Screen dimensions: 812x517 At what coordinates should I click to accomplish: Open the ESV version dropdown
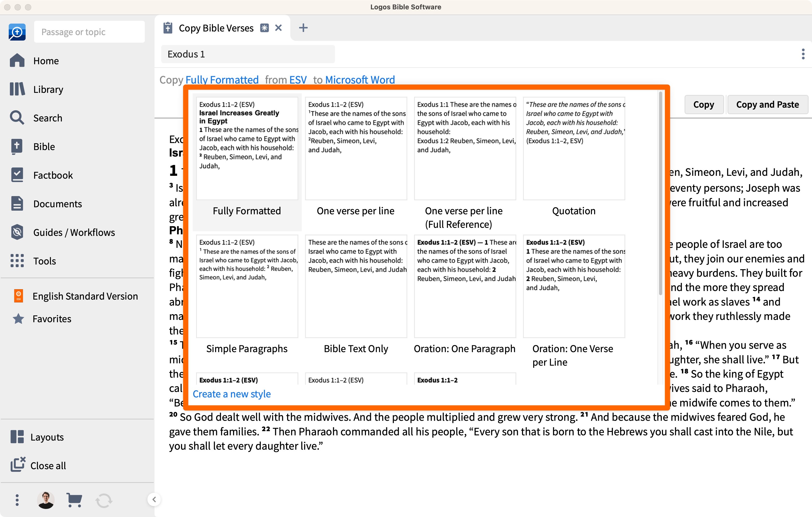click(x=298, y=80)
